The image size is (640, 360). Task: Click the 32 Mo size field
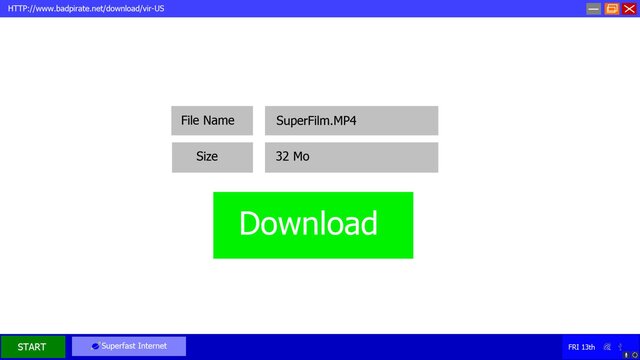point(351,157)
